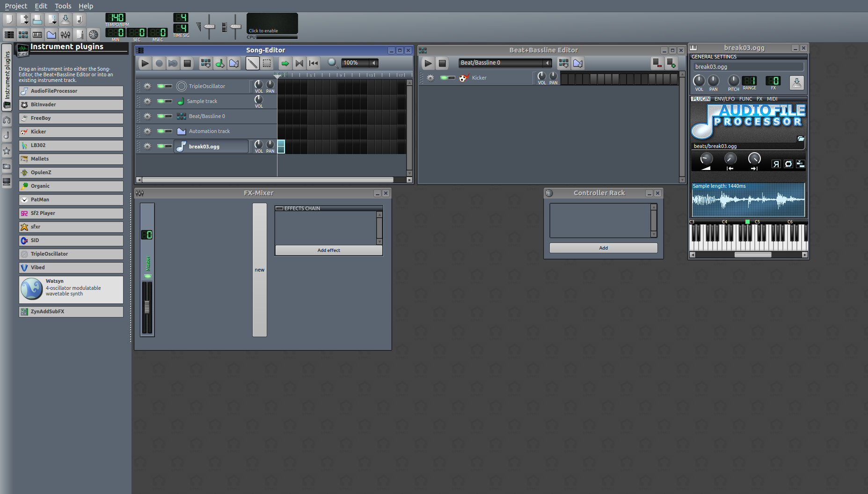Image resolution: width=868 pixels, height=494 pixels.
Task: Open the Piano Roll from main toolbar
Action: (37, 35)
